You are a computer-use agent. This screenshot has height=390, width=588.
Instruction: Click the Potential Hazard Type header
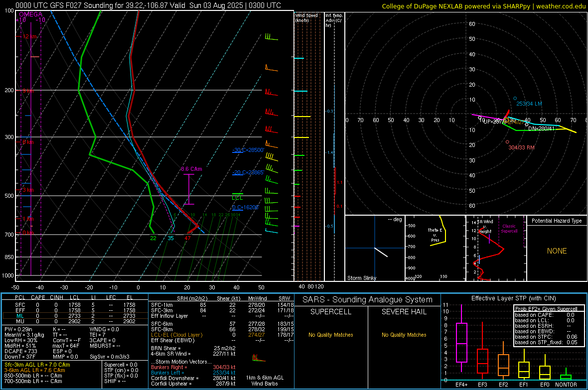[x=557, y=221]
